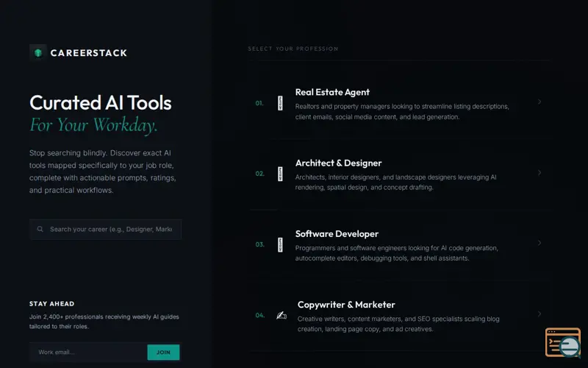The height and width of the screenshot is (368, 588).
Task: Open the CAREERSTACK brand name link
Action: point(89,53)
